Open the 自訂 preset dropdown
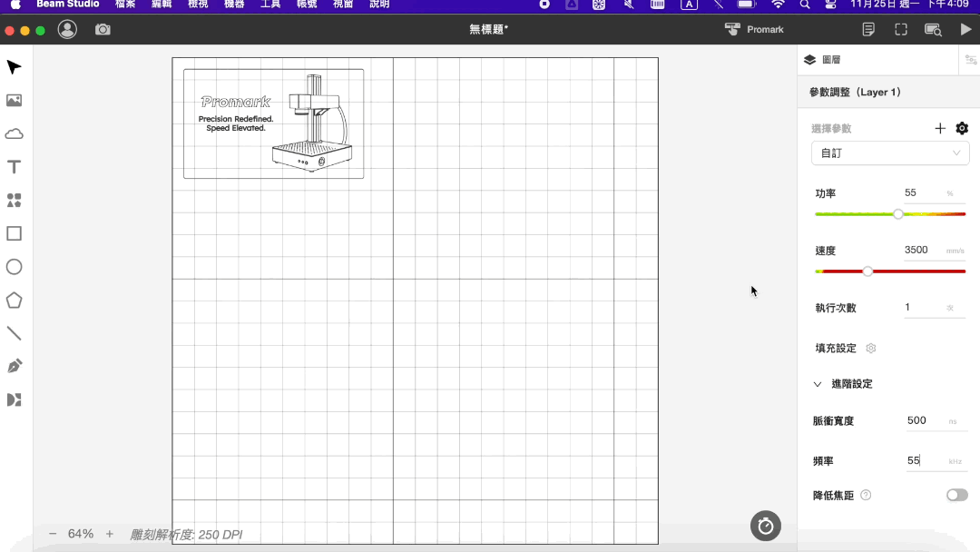Viewport: 980px width, 552px height. point(890,153)
